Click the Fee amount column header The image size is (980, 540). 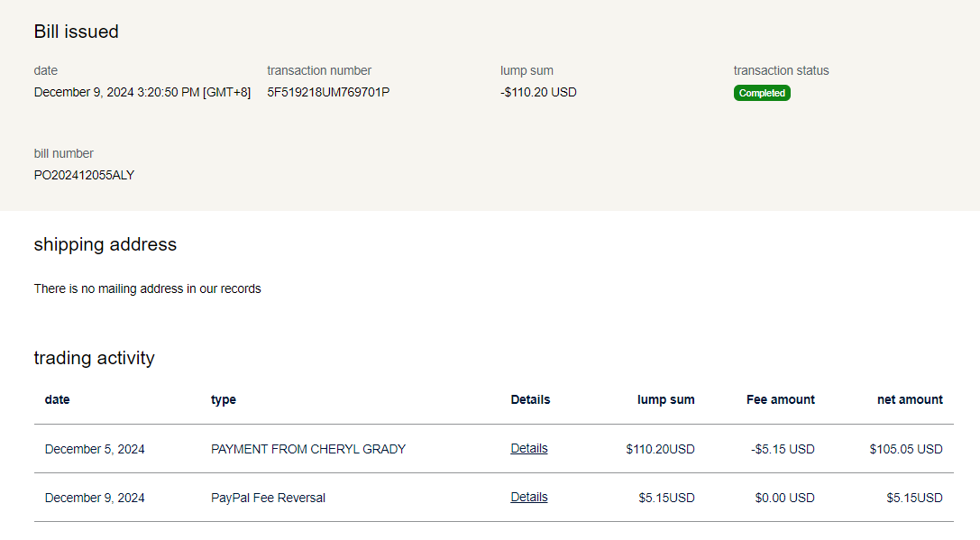click(x=780, y=399)
